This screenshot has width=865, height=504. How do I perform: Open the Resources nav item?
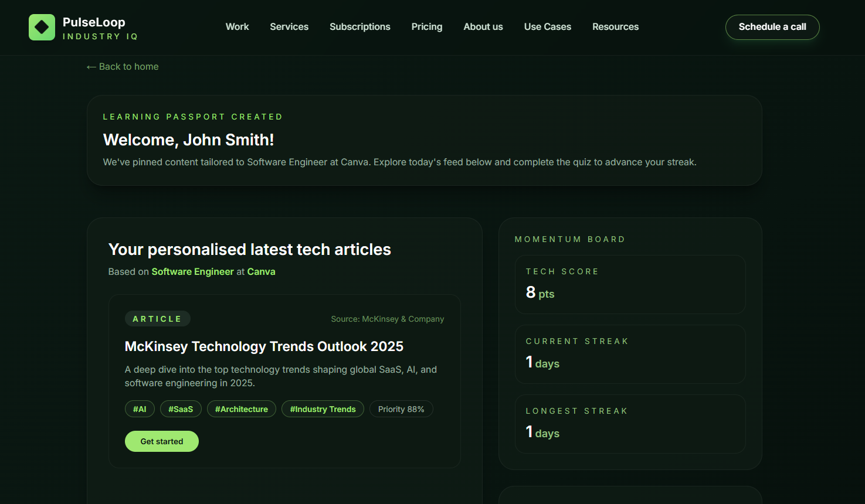615,27
